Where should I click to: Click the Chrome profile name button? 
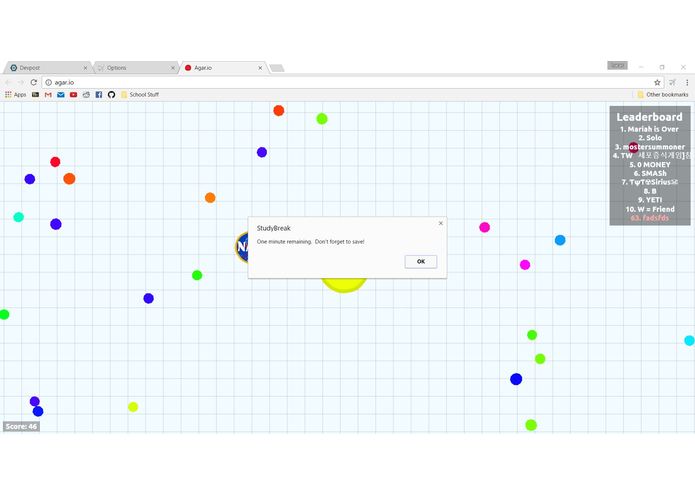[x=617, y=66]
